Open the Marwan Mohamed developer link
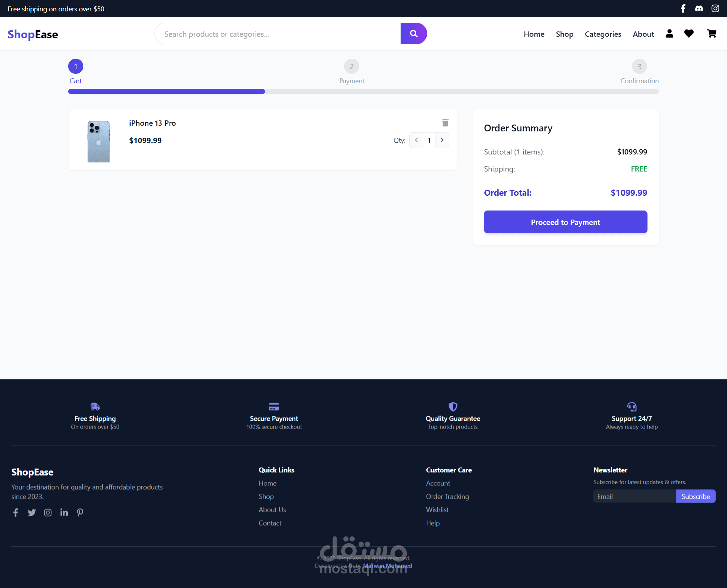Screen dimensions: 727x588 (387, 566)
